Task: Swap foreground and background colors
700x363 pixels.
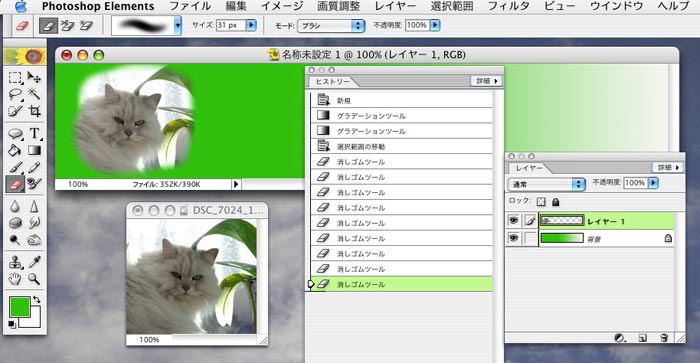Action: tap(37, 300)
